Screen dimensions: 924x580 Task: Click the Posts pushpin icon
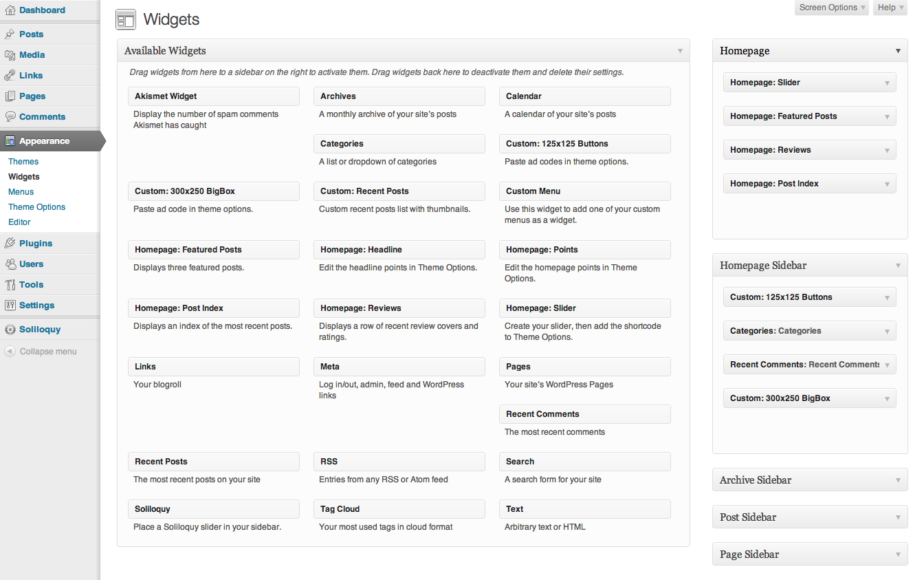(10, 34)
